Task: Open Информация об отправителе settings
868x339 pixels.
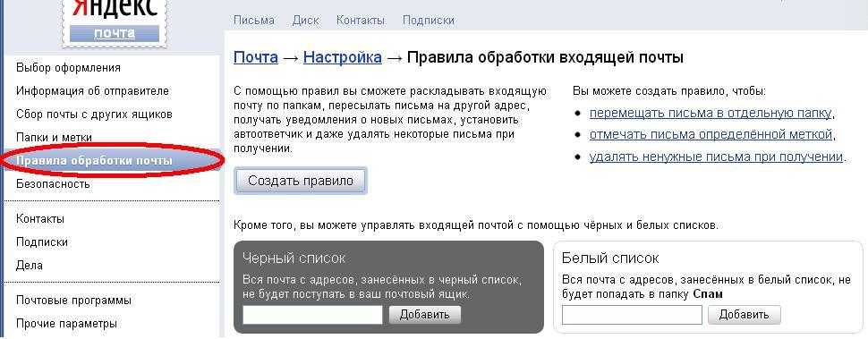Action: pos(92,90)
